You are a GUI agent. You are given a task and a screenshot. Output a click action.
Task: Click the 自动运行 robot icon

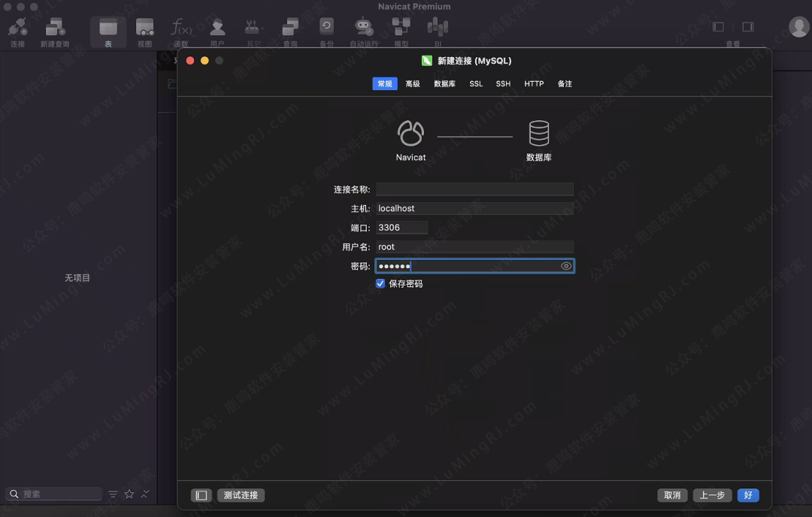(363, 29)
